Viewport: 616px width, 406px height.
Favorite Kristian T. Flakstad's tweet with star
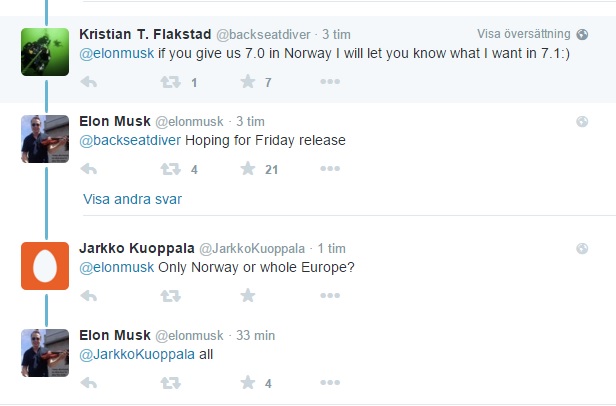click(247, 82)
